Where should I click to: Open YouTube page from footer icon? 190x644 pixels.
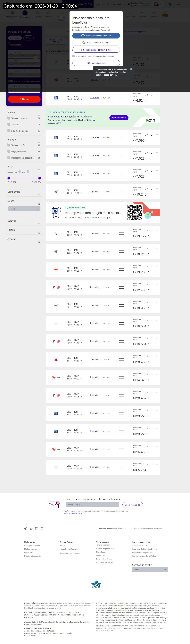pyautogui.click(x=42, y=528)
